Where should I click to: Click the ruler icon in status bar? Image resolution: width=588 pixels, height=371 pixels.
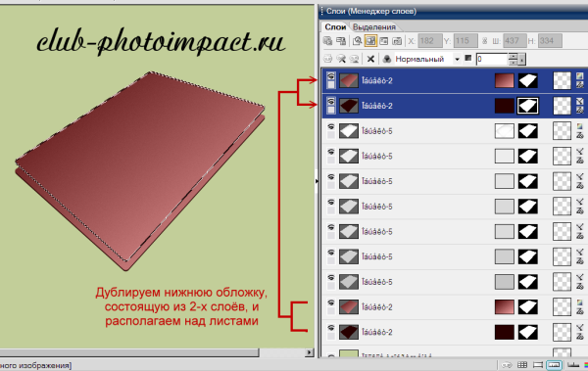click(x=573, y=364)
